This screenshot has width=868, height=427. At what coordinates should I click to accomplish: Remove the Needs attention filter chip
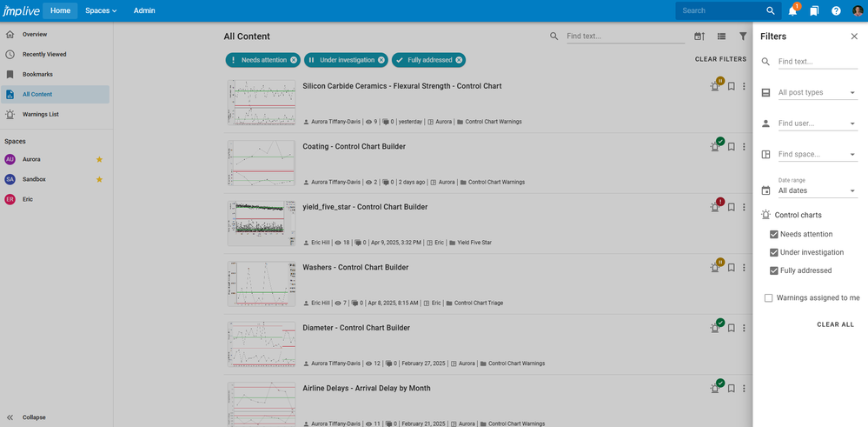(x=294, y=60)
